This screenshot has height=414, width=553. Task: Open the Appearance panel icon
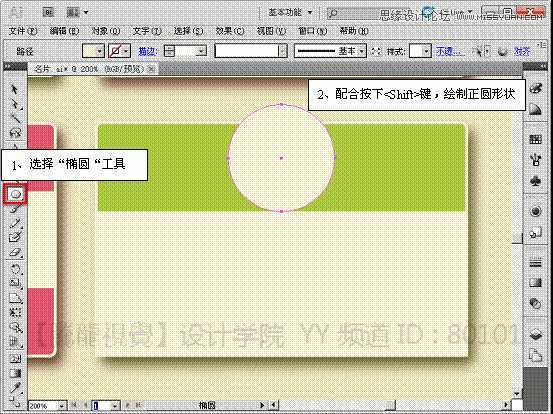coord(536,211)
